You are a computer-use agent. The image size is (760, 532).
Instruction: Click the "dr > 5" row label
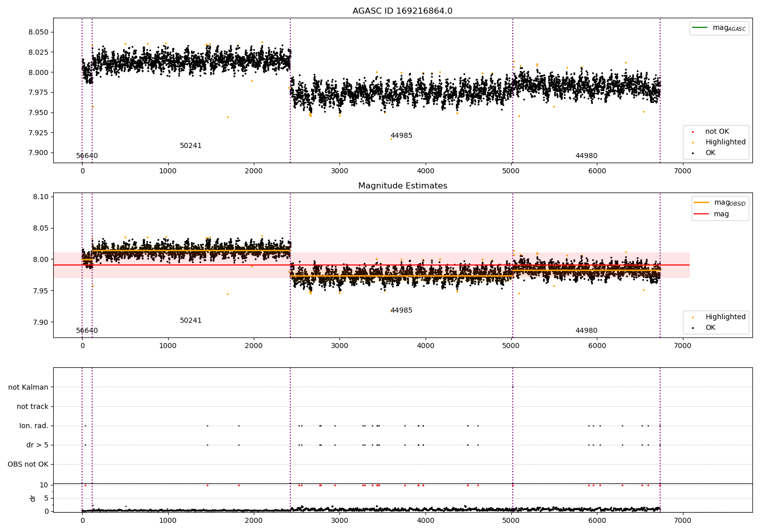point(37,445)
